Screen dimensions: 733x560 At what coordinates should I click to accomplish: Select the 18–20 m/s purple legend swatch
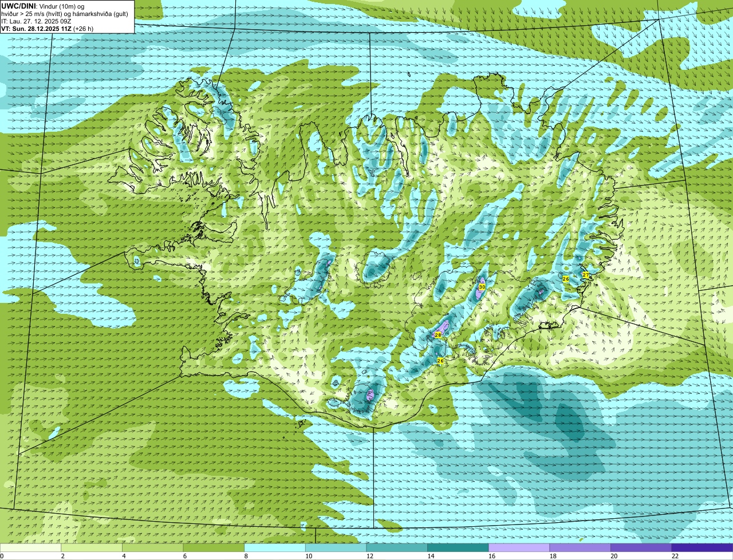point(580,547)
